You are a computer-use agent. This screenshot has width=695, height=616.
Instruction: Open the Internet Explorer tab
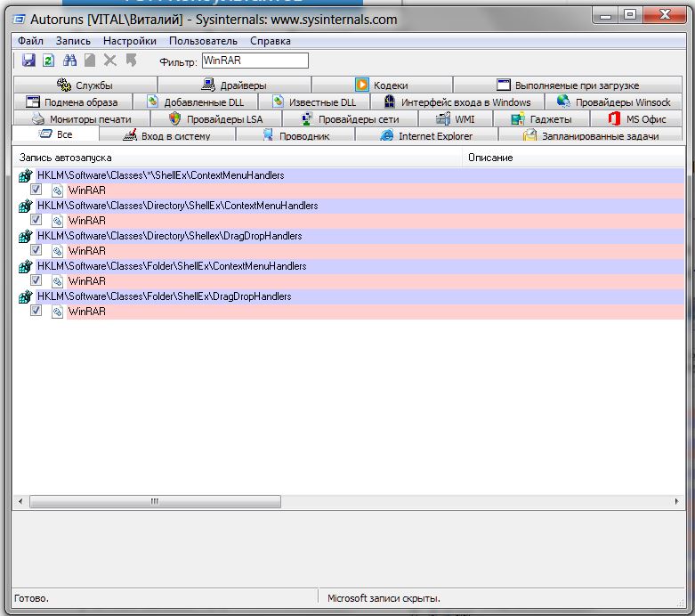[x=427, y=135]
